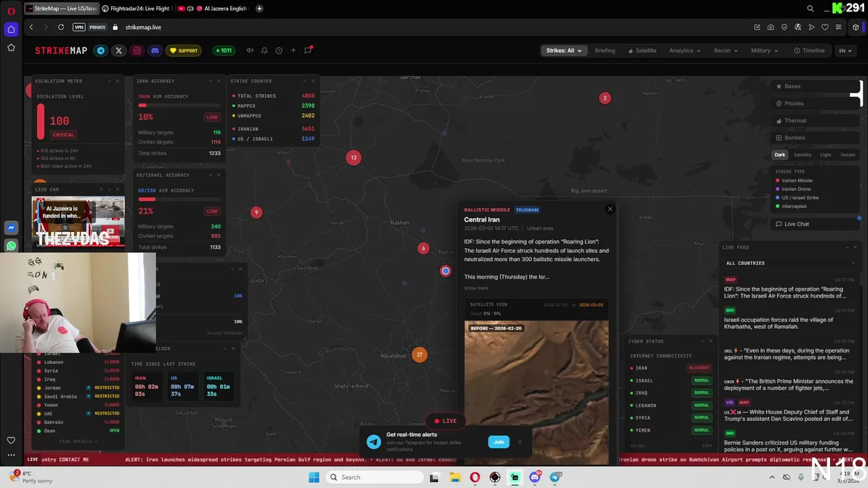This screenshot has height=488, width=868.
Task: Mute sound using speaker icon in header
Action: tap(250, 50)
